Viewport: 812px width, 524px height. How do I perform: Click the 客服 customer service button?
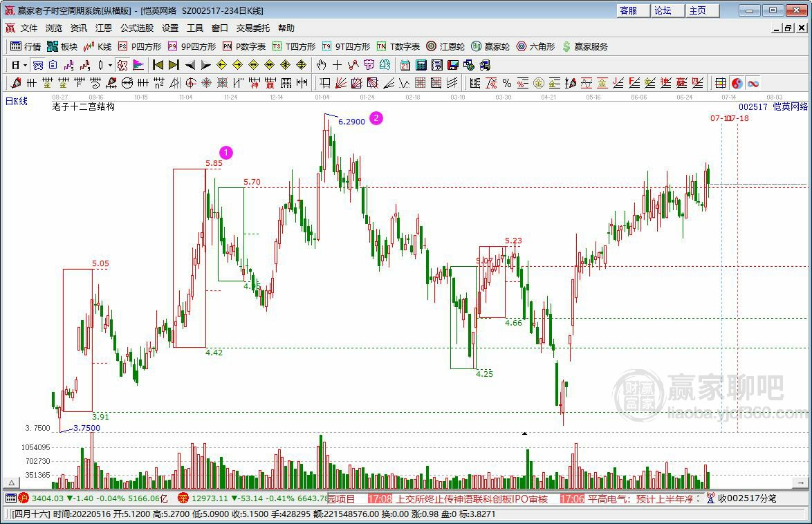634,10
